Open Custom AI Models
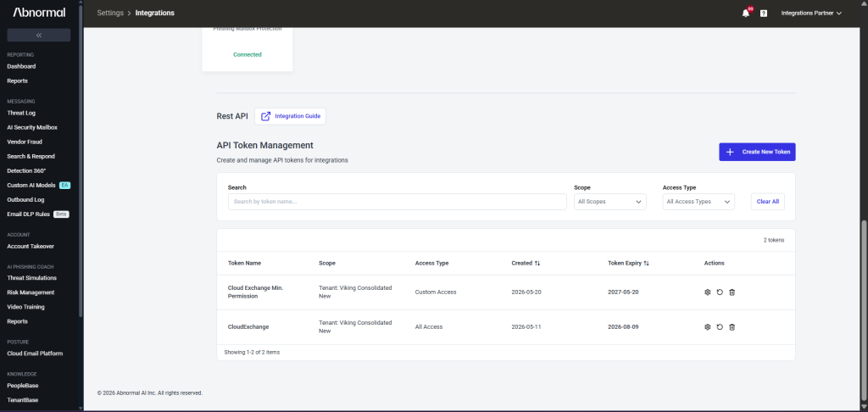Image resolution: width=868 pixels, height=412 pixels. pos(31,185)
